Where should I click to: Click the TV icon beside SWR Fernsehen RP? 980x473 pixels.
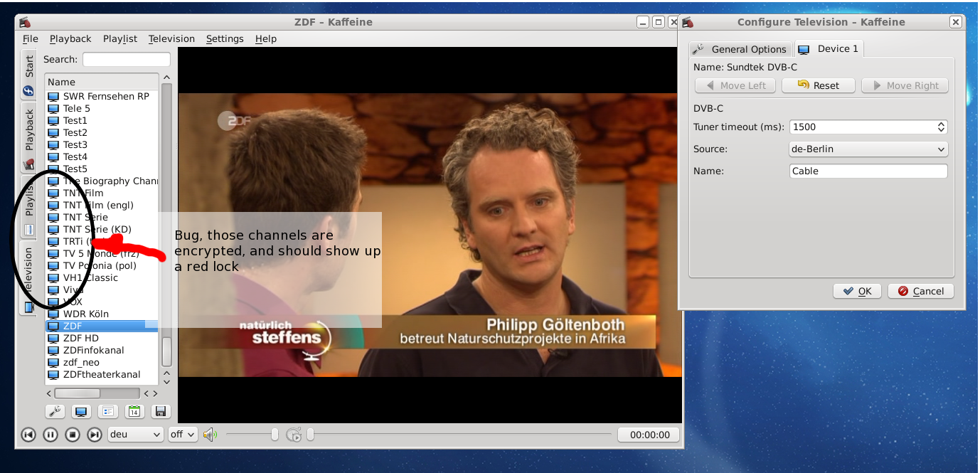[x=53, y=96]
